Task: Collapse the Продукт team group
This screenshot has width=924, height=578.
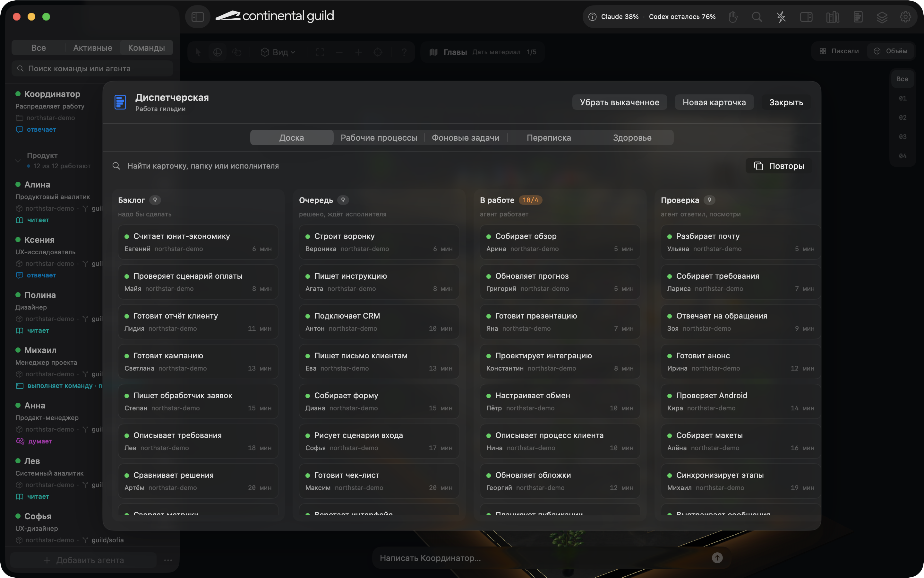Action: click(18, 161)
